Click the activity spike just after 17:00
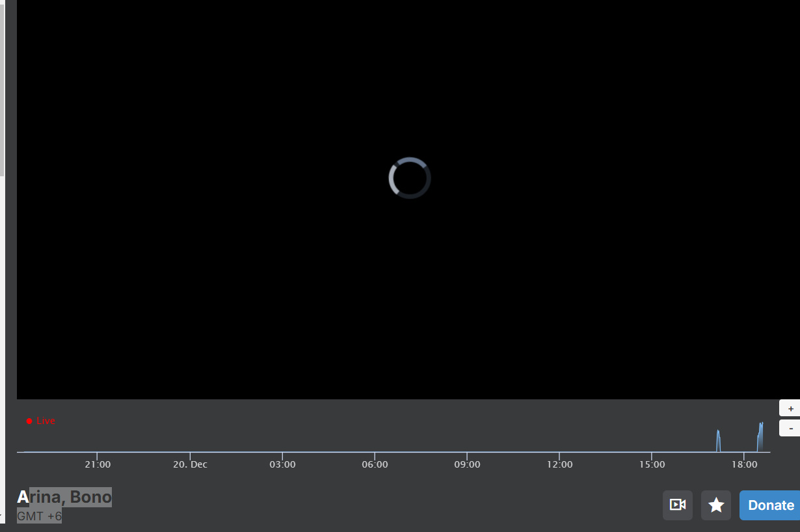 click(x=718, y=440)
